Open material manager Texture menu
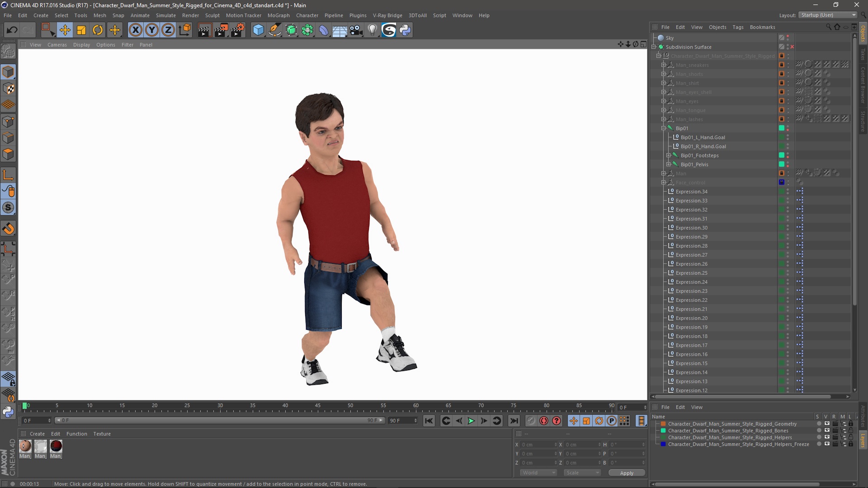868x488 pixels. (102, 434)
